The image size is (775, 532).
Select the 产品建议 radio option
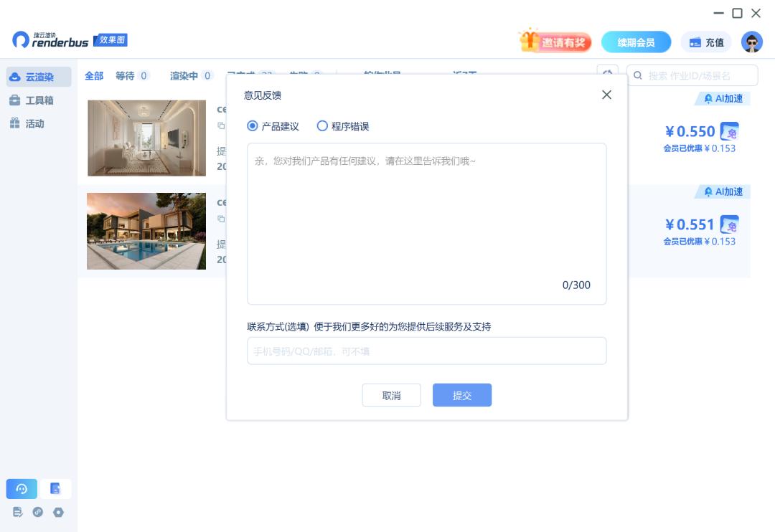(253, 125)
